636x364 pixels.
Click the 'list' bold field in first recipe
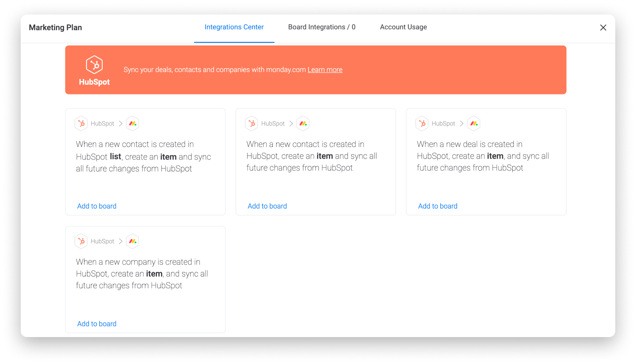point(116,157)
